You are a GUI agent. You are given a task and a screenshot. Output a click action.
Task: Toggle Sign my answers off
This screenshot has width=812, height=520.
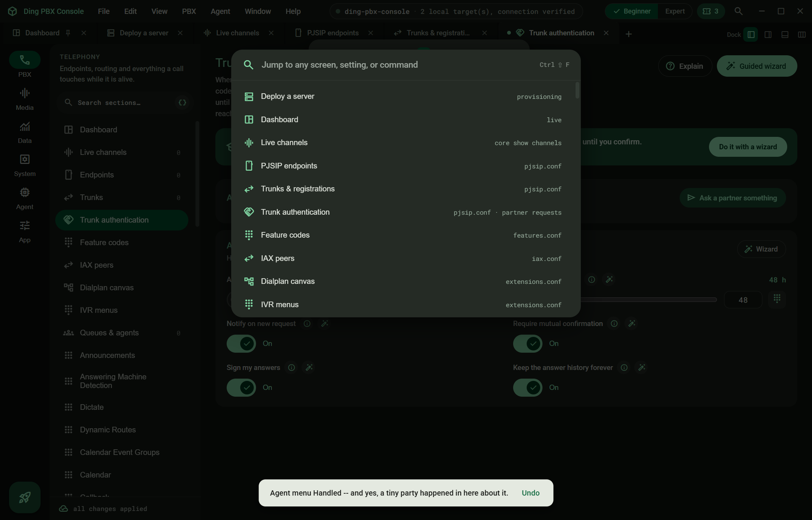point(241,387)
